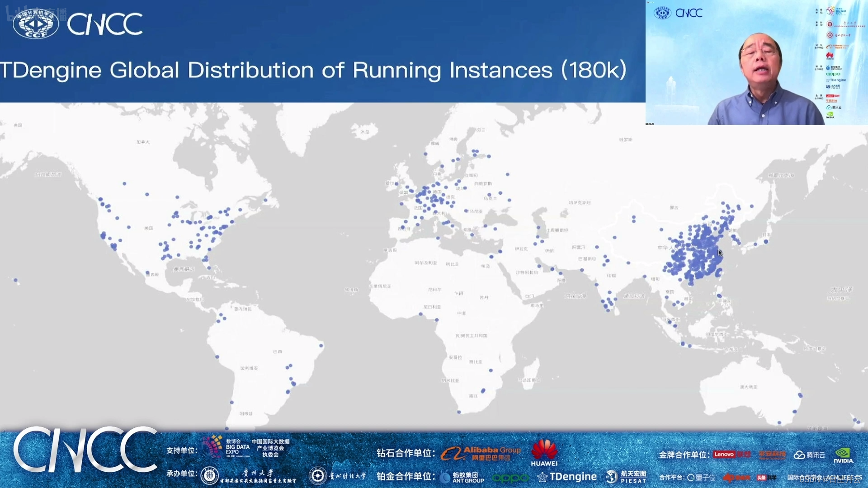The width and height of the screenshot is (868, 488).
Task: Click the speaker webcam video thumbnail
Action: tap(756, 63)
